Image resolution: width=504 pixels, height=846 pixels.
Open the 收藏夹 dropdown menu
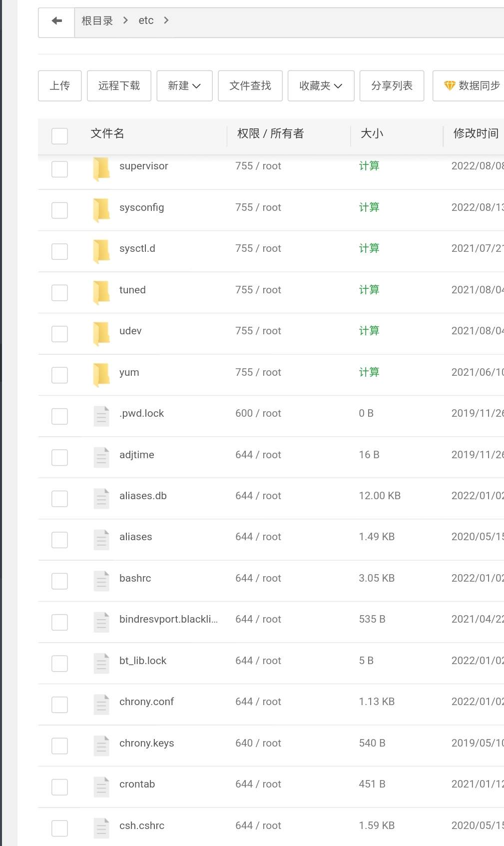[321, 86]
